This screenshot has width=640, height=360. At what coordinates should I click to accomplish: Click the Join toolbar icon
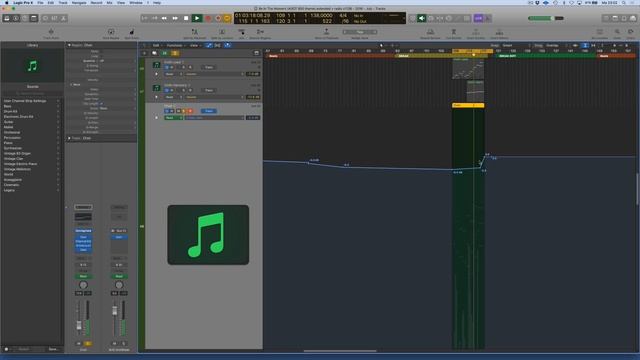(241, 33)
